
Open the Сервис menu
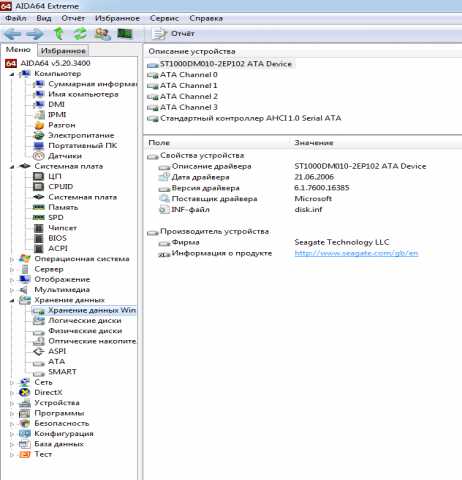pos(164,18)
